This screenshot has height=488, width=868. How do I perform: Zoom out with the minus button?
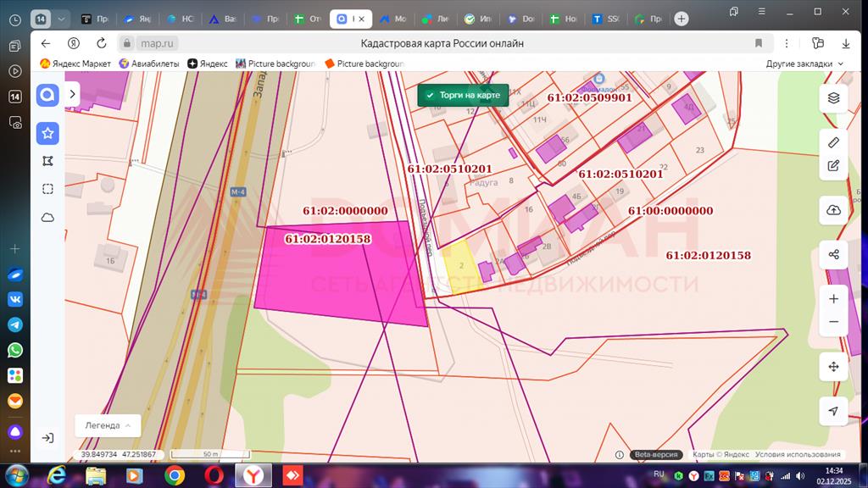[833, 322]
